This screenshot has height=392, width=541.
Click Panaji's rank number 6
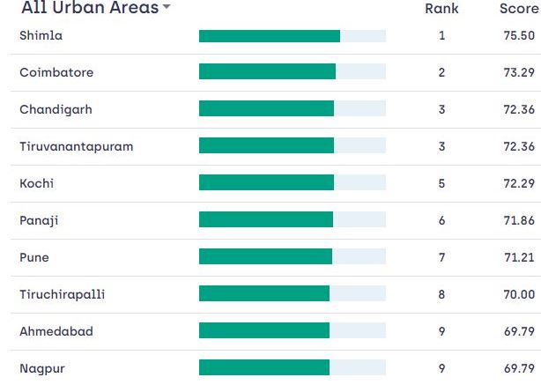(441, 220)
